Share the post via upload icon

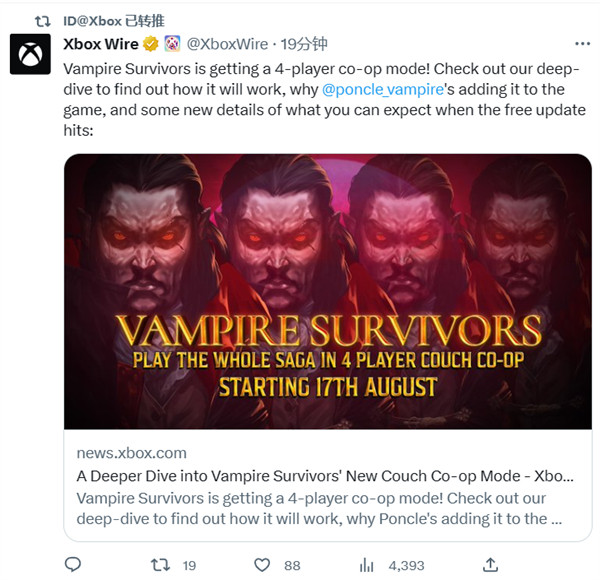click(x=490, y=565)
